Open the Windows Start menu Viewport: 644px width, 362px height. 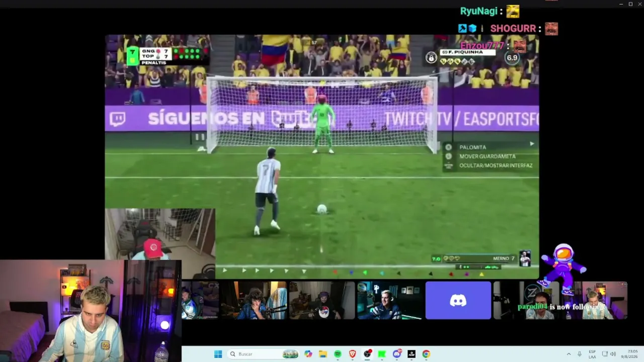(218, 354)
